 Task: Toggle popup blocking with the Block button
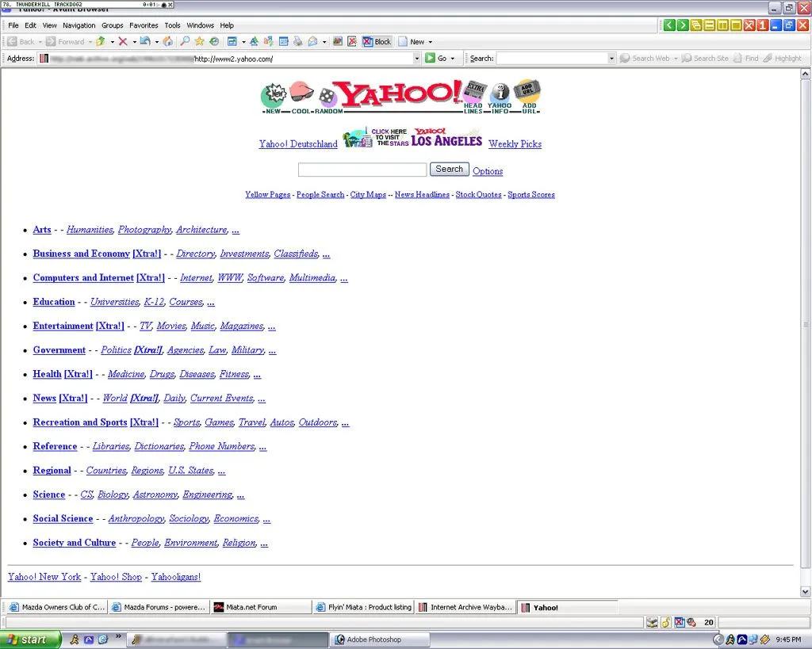click(x=377, y=40)
